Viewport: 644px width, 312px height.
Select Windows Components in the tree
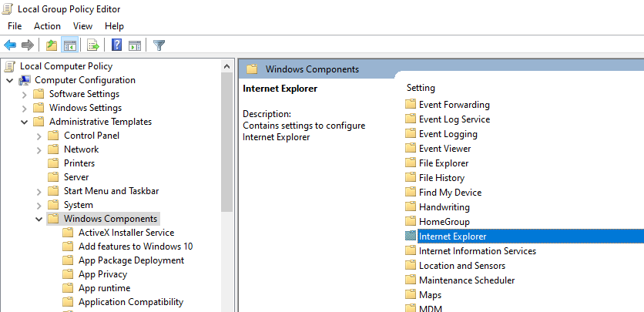tap(110, 219)
